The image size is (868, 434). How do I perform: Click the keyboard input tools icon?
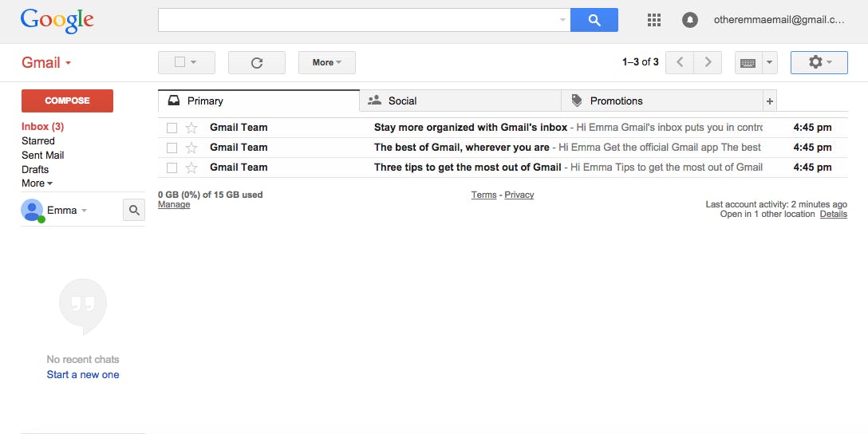pyautogui.click(x=748, y=63)
